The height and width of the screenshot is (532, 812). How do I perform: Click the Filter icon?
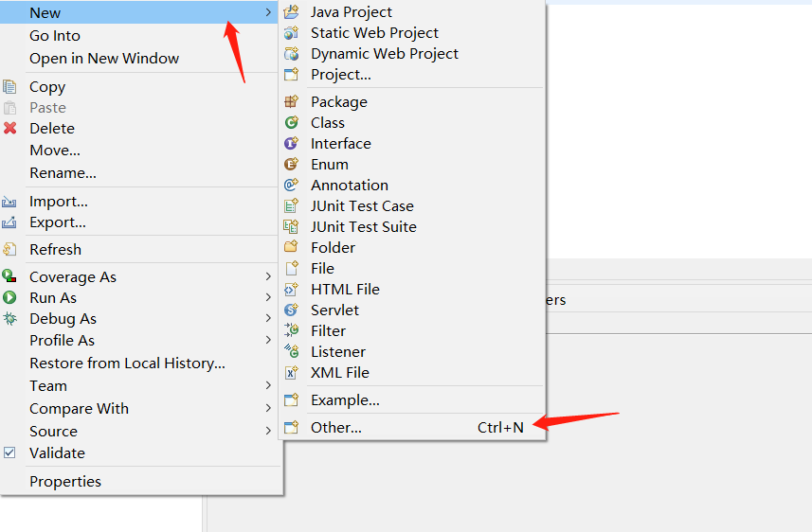click(292, 330)
